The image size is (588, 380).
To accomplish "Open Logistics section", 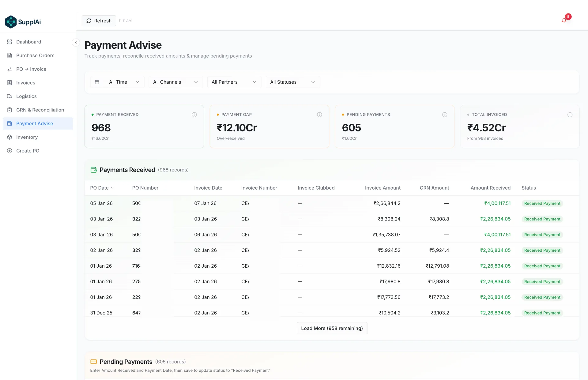I will pyautogui.click(x=38, y=96).
